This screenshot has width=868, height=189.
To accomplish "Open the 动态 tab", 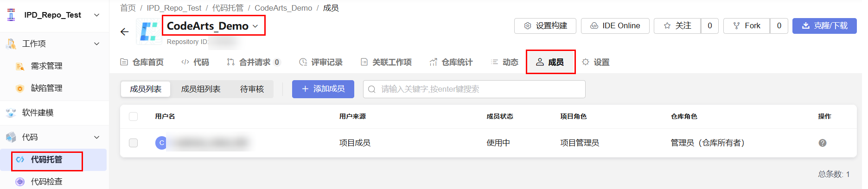I will point(504,62).
